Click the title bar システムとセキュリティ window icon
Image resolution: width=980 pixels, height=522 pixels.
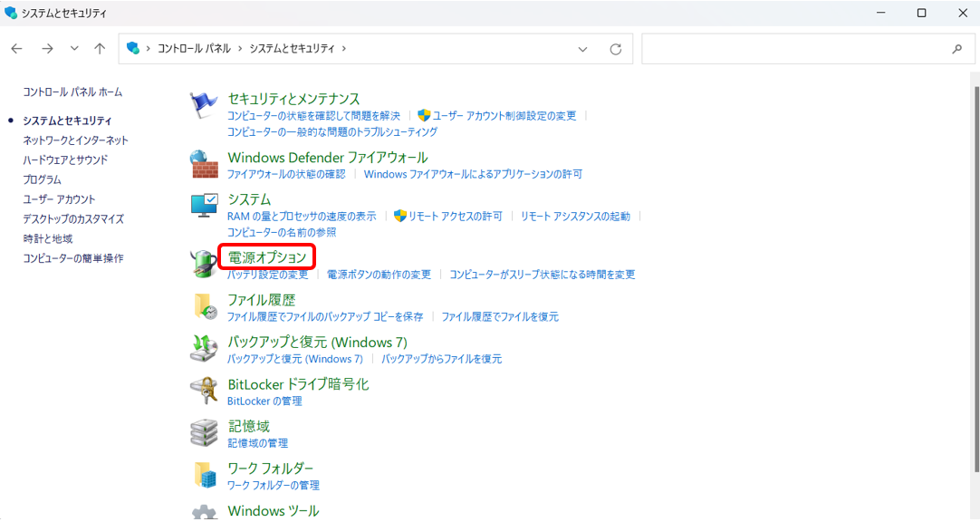11,13
